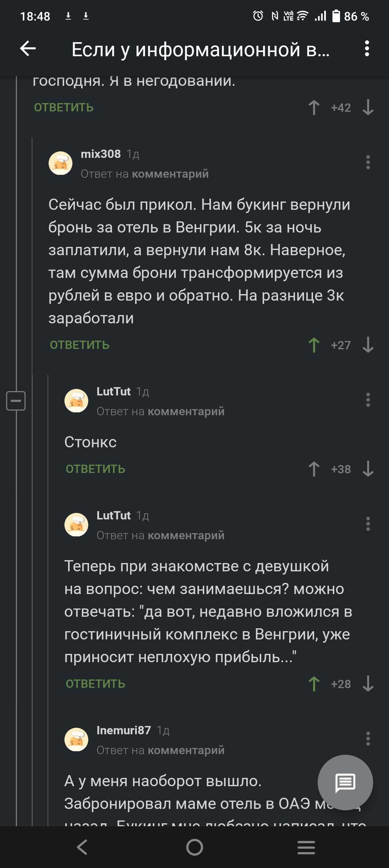Open mix308's avatar
Viewport: 389px width, 868px height.
click(61, 163)
